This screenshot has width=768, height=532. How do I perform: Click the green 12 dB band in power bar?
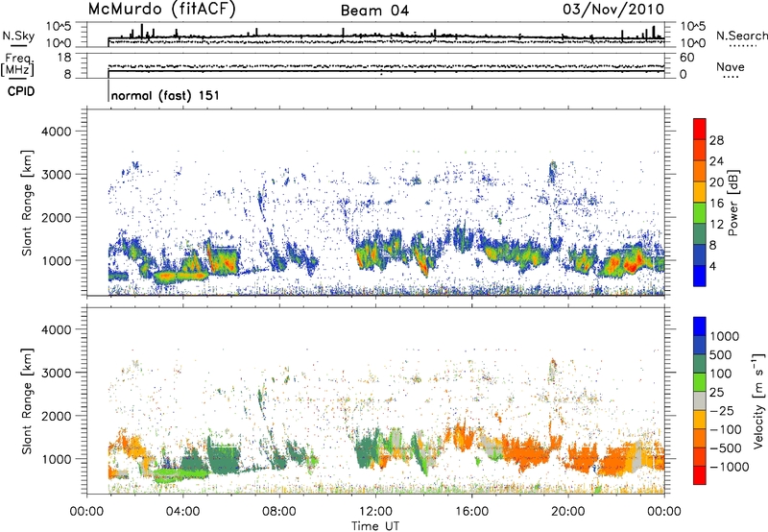click(700, 213)
